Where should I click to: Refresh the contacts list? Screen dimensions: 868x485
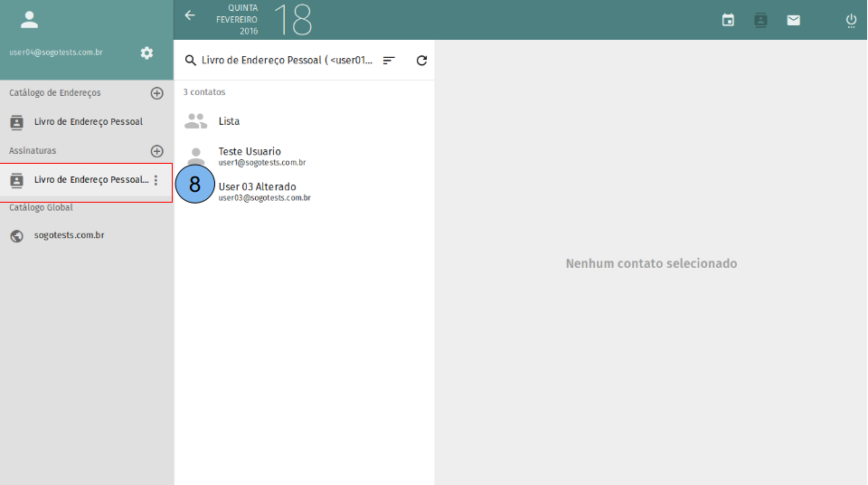(421, 61)
